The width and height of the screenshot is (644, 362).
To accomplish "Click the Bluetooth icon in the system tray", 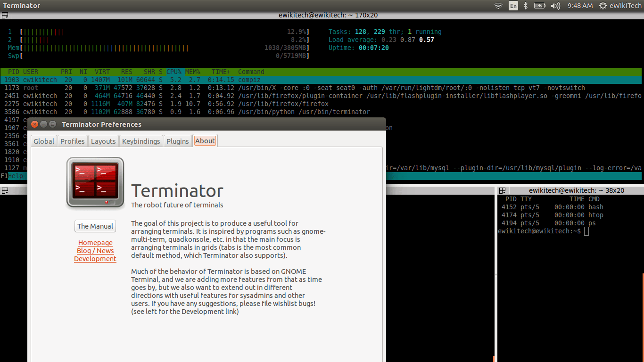I will pos(525,6).
